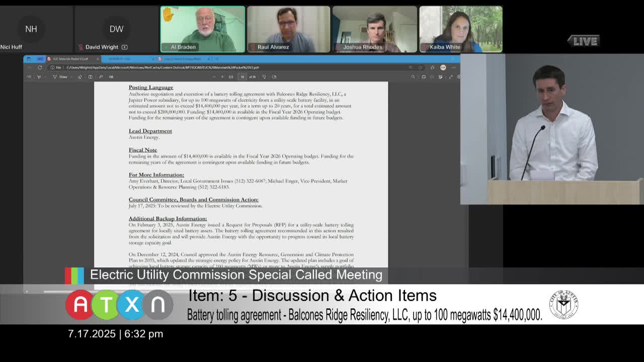Add page to favorites star icon
Screen dimensions: 644x362
(432, 67)
